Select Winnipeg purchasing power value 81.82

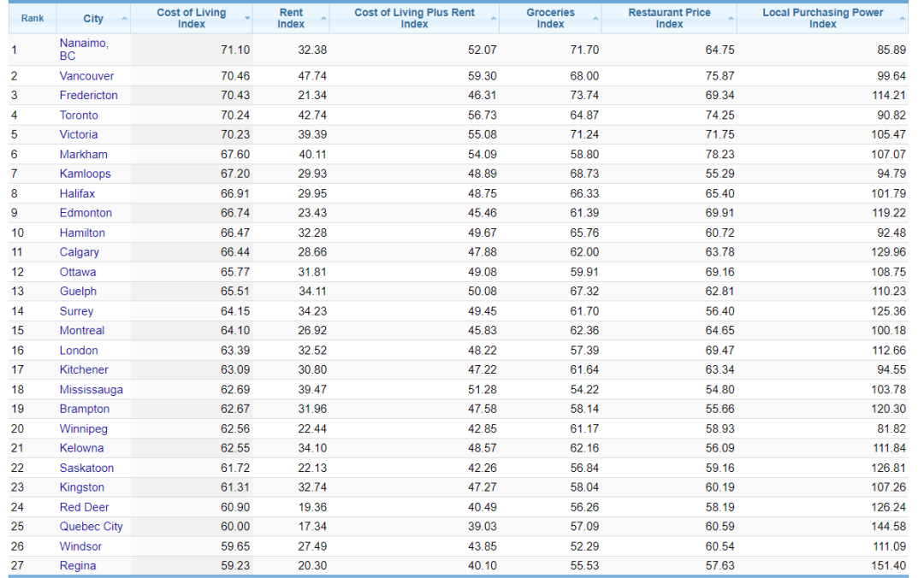pyautogui.click(x=891, y=429)
